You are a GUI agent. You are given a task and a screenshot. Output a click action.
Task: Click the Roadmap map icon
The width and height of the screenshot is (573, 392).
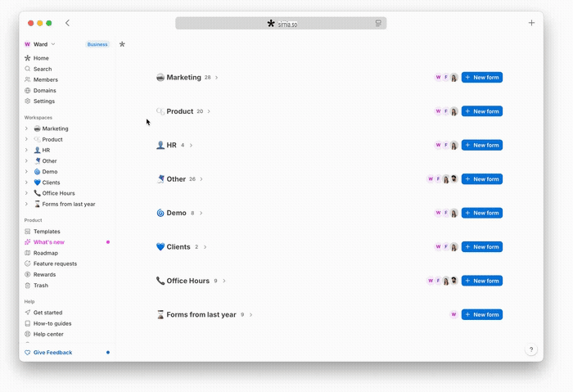(27, 253)
